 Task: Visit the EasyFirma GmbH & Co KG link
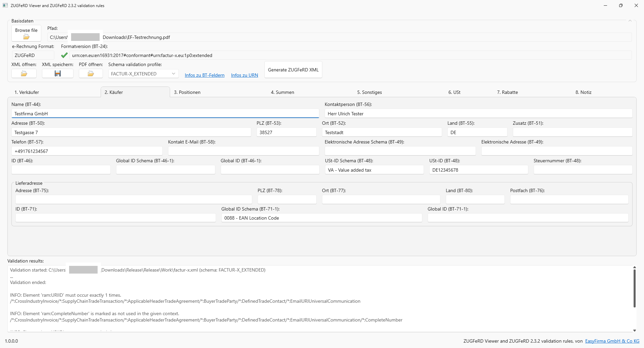click(x=612, y=341)
